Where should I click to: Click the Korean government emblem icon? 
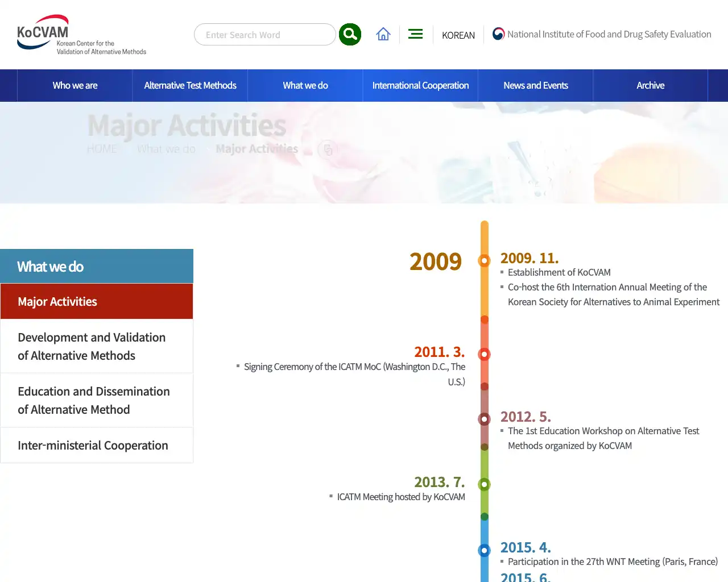coord(498,34)
